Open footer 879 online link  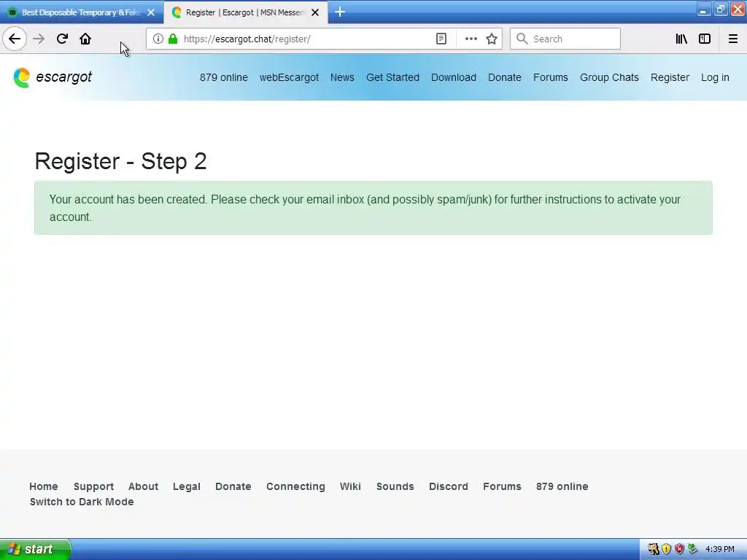pyautogui.click(x=562, y=486)
